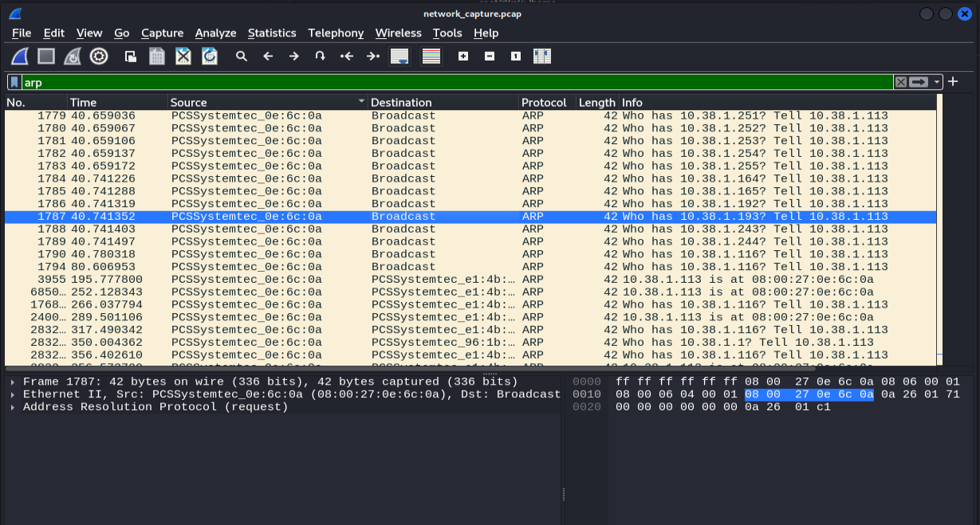
Task: Stop the running capture
Action: [x=46, y=57]
